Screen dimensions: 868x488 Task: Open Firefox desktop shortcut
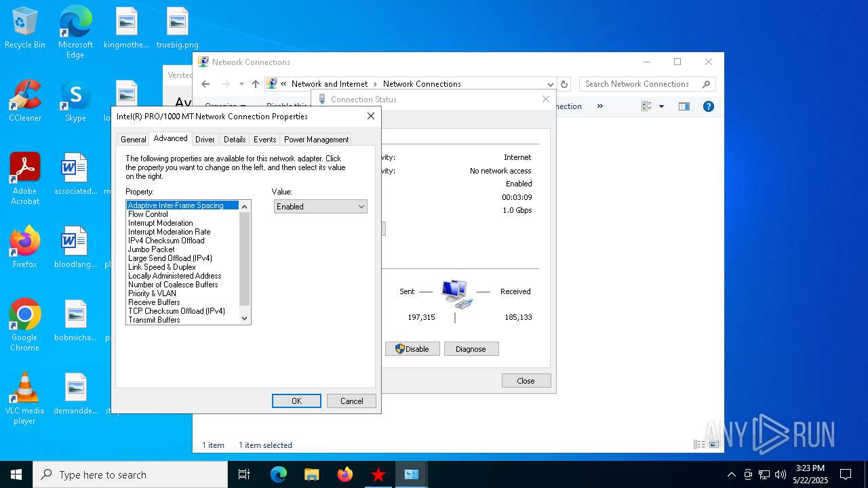(x=25, y=247)
